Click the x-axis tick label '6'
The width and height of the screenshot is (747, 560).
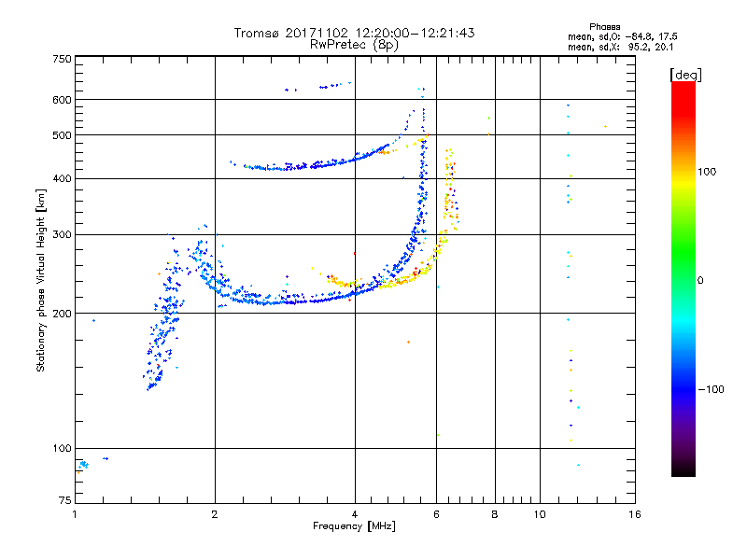coord(436,514)
